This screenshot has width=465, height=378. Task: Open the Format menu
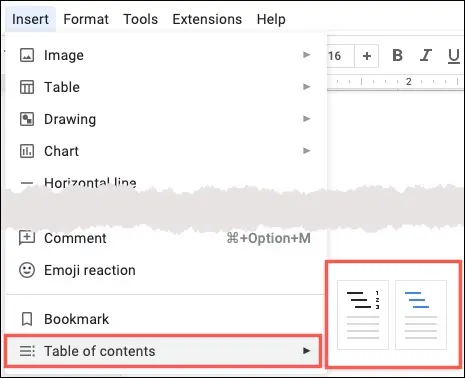click(x=86, y=19)
